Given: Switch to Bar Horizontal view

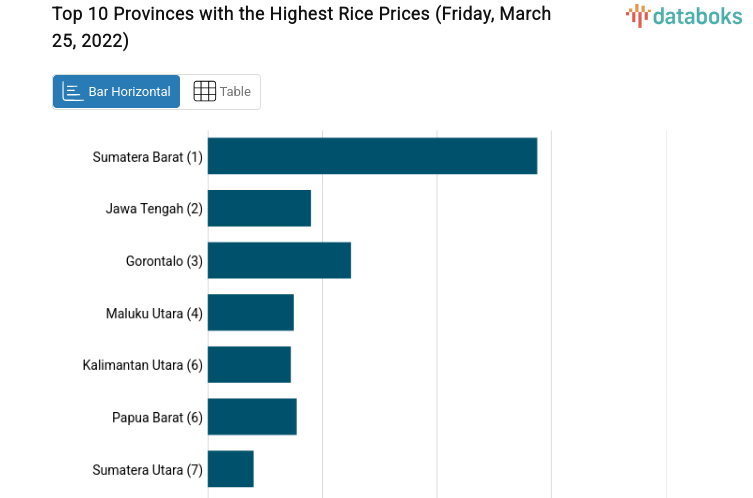Looking at the screenshot, I should coord(117,91).
